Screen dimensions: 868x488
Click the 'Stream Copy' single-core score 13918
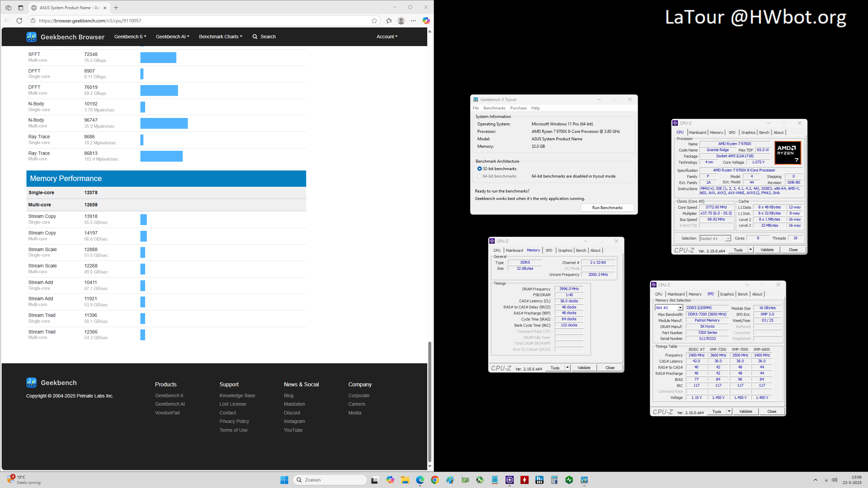point(91,216)
